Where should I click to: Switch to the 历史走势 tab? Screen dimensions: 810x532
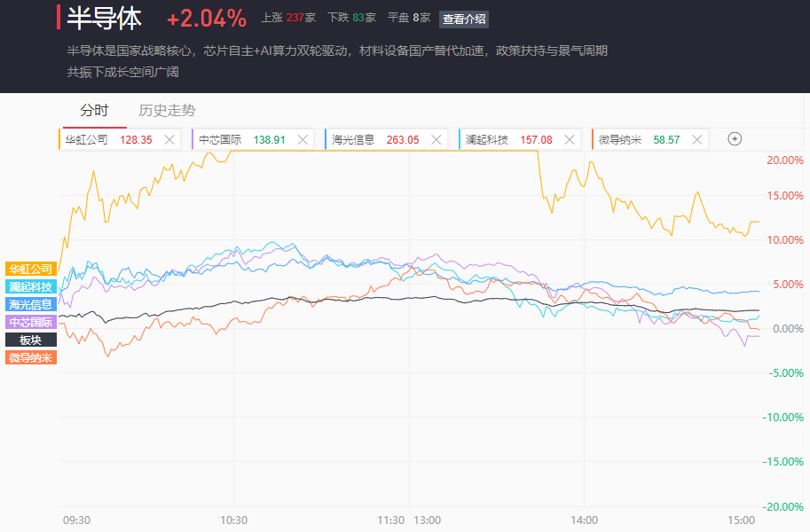coord(167,111)
